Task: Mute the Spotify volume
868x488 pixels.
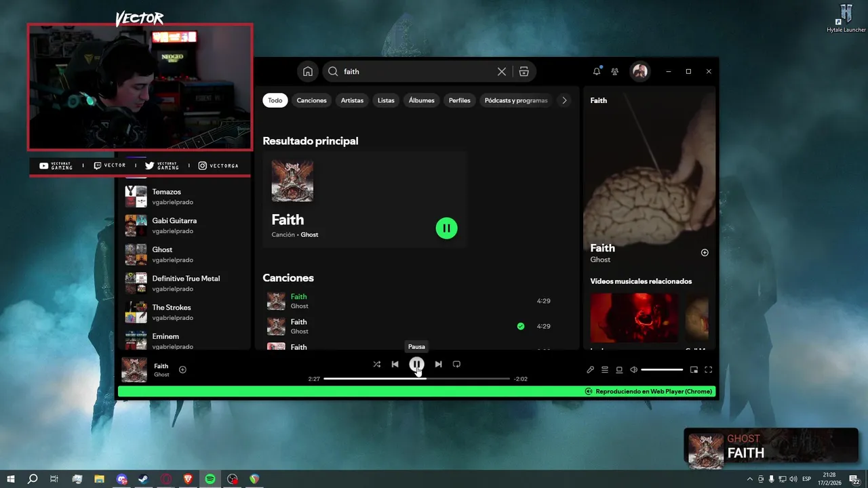Action: (x=634, y=369)
